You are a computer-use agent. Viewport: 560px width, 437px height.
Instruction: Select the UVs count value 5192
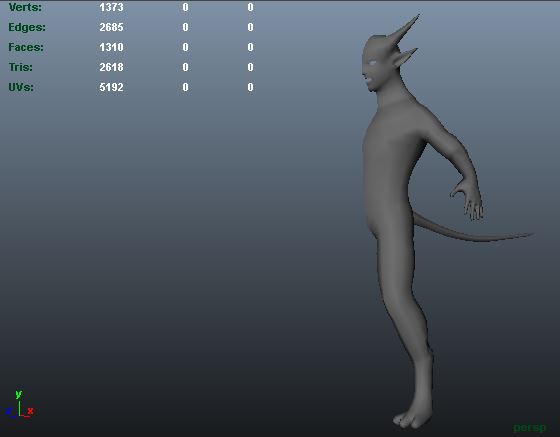click(111, 87)
